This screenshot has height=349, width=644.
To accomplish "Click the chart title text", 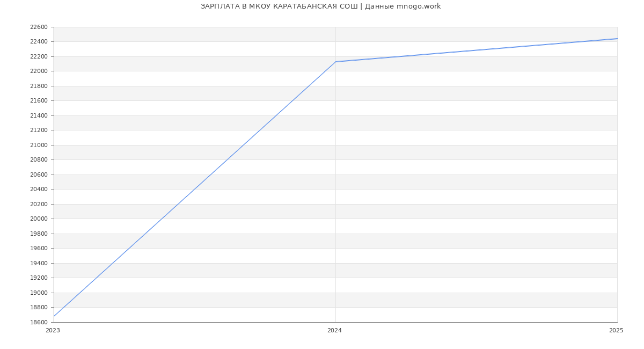I will coord(320,6).
